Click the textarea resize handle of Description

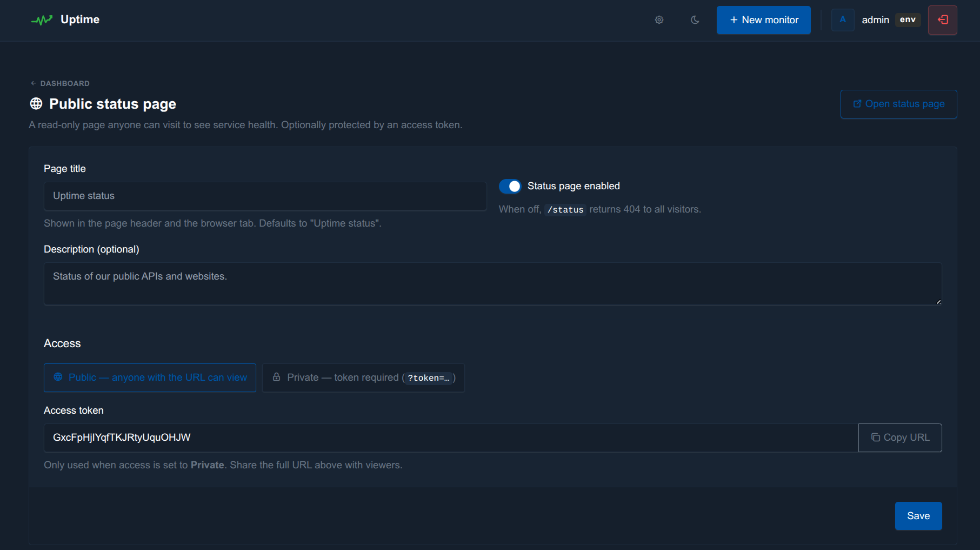[938, 302]
